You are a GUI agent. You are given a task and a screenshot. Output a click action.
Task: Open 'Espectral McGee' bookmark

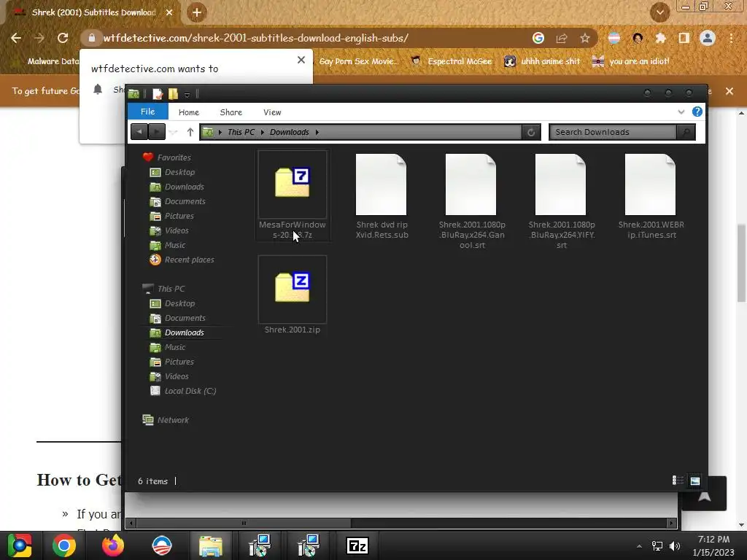[451, 61]
